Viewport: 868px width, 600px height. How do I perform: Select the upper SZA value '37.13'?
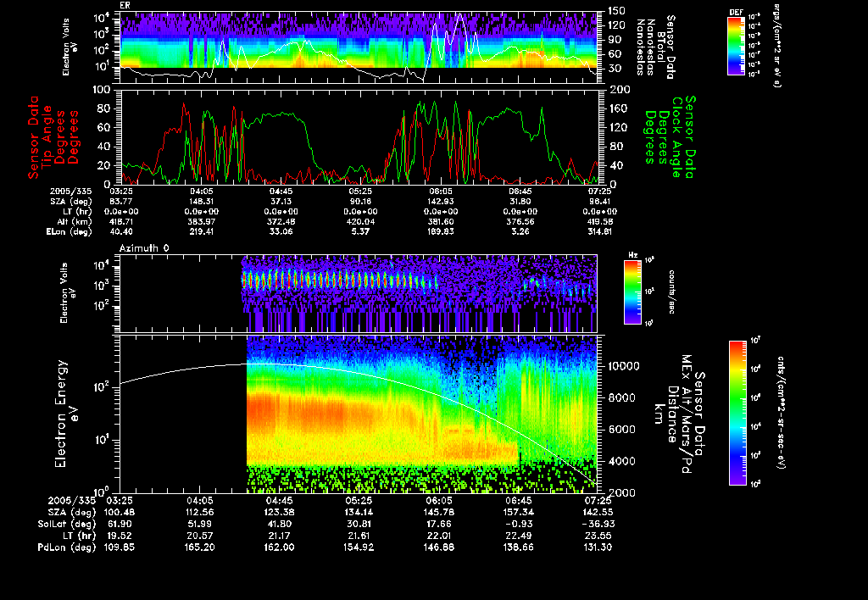[281, 202]
